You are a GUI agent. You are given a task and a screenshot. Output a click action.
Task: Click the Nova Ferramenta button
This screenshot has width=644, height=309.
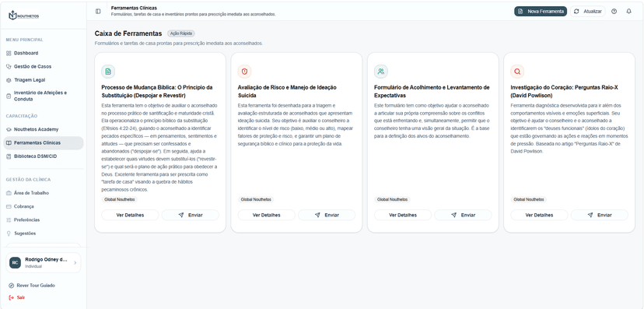(541, 12)
